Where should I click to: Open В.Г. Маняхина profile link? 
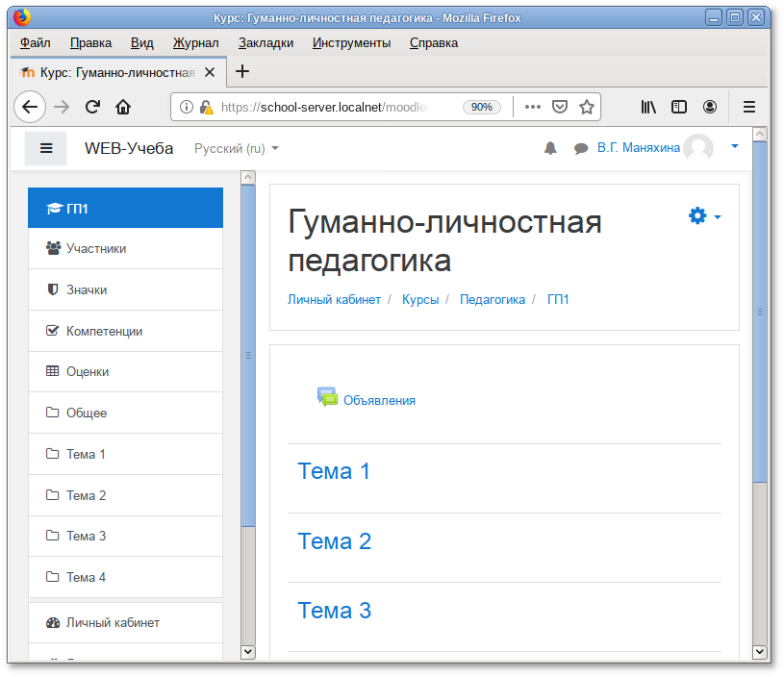639,147
